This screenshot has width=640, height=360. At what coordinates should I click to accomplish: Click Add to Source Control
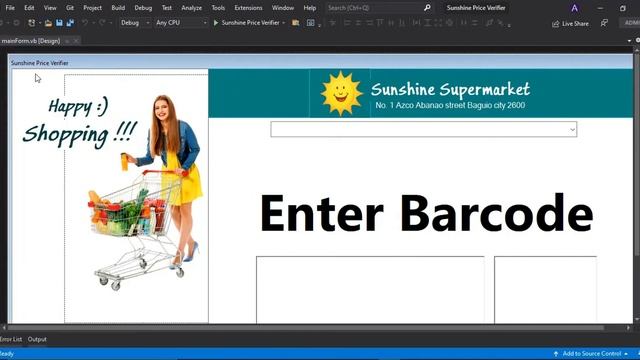591,354
